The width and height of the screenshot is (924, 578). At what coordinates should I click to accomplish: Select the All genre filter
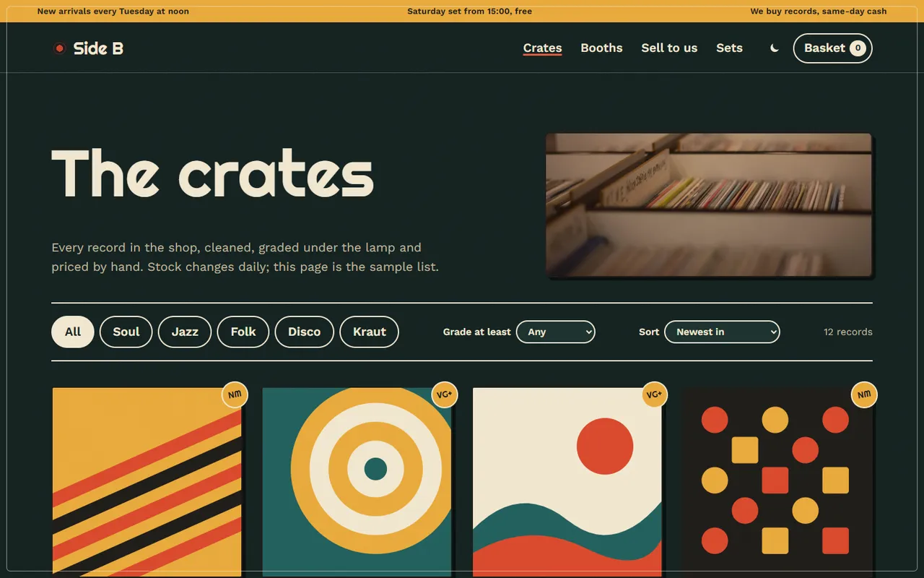73,332
